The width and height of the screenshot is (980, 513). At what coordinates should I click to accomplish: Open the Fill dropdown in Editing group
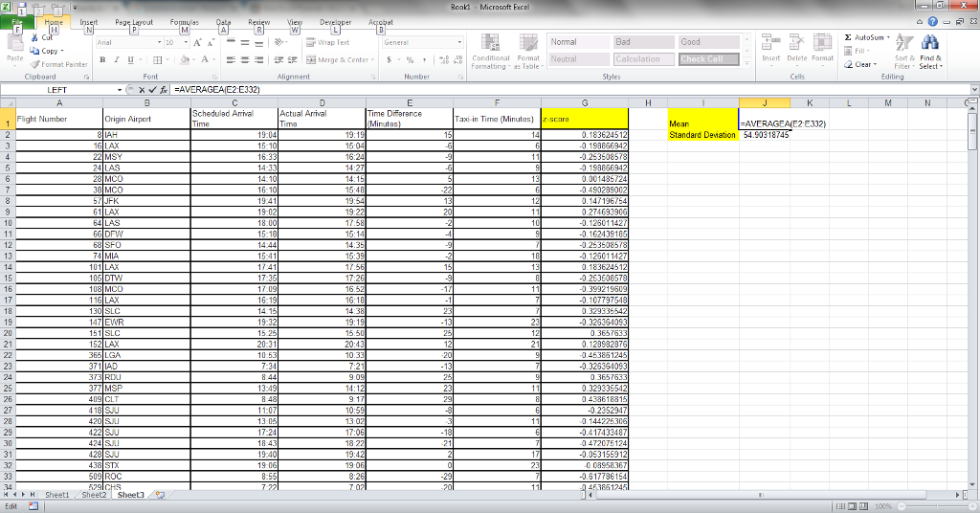click(857, 51)
